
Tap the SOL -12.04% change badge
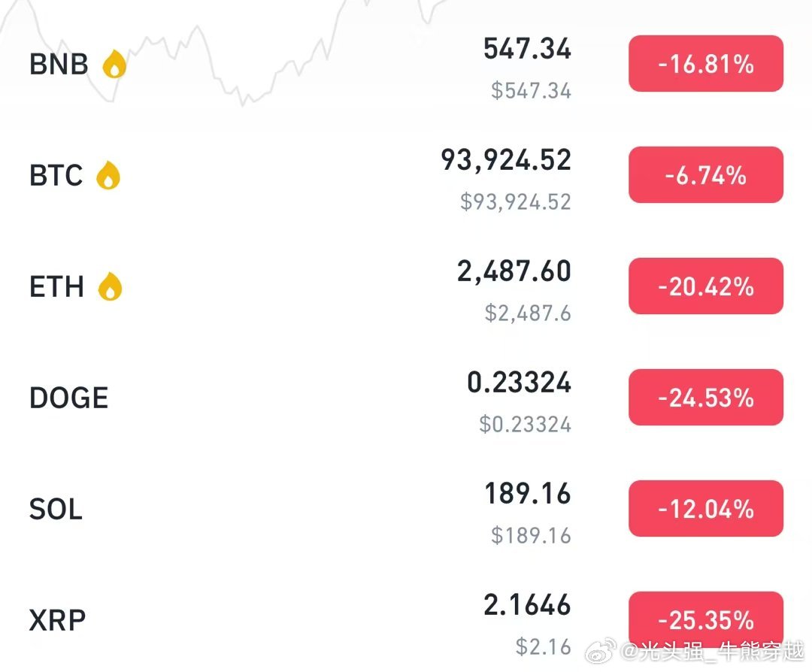point(706,509)
